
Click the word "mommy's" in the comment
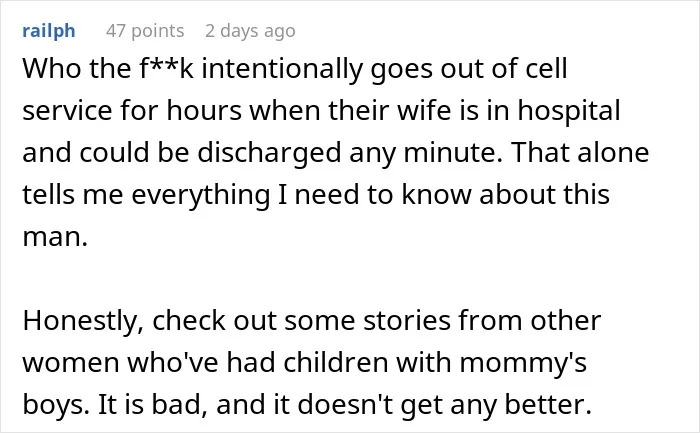(523, 363)
